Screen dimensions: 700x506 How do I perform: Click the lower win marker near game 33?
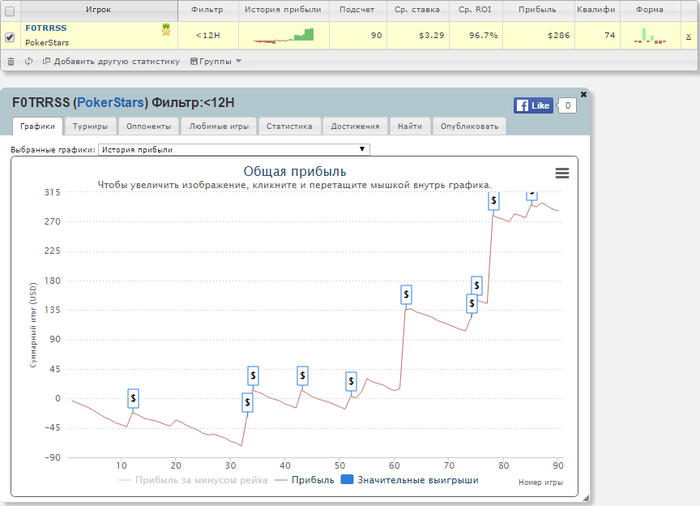click(247, 403)
